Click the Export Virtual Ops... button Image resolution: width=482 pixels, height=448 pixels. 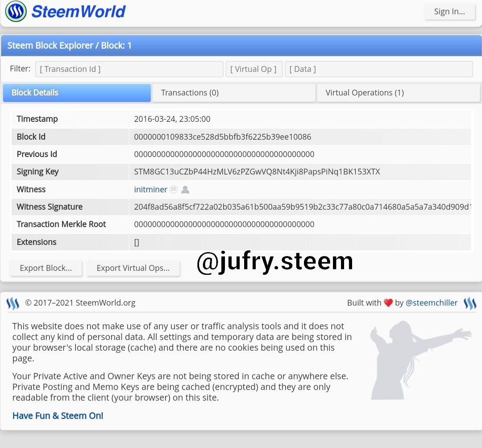coord(133,268)
